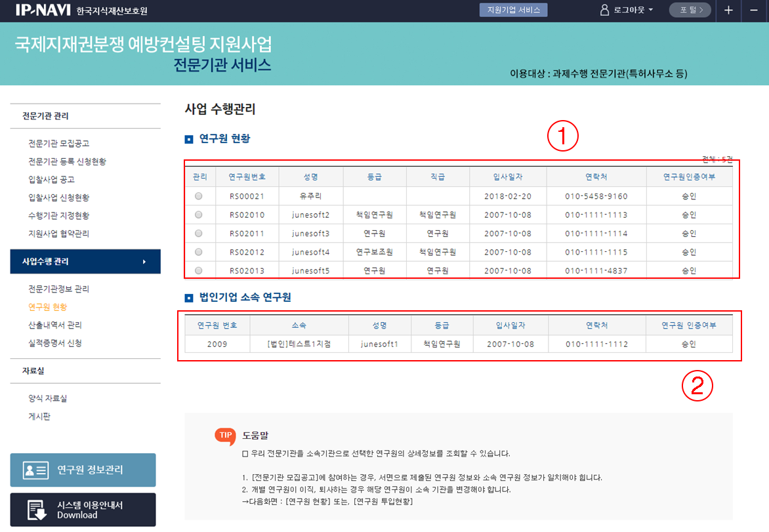769x532 pixels.
Task: Click the plus zoom-in icon
Action: [x=729, y=10]
